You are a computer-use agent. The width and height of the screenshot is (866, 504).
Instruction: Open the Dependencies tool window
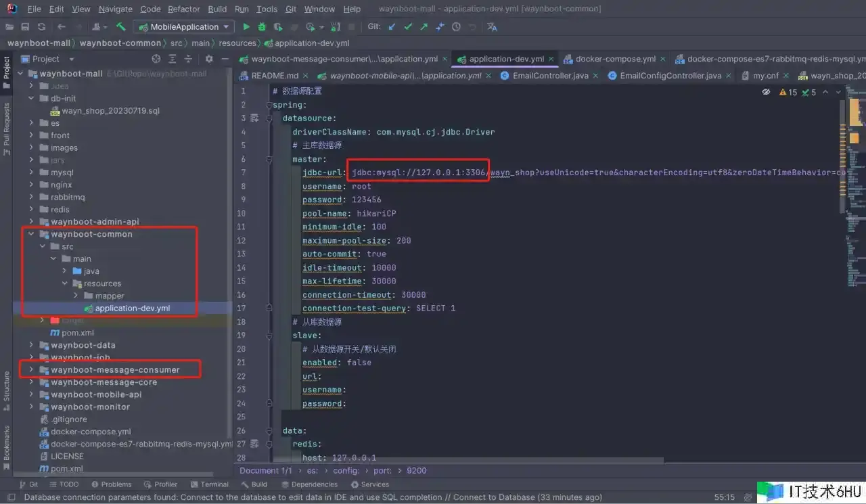tap(309, 484)
